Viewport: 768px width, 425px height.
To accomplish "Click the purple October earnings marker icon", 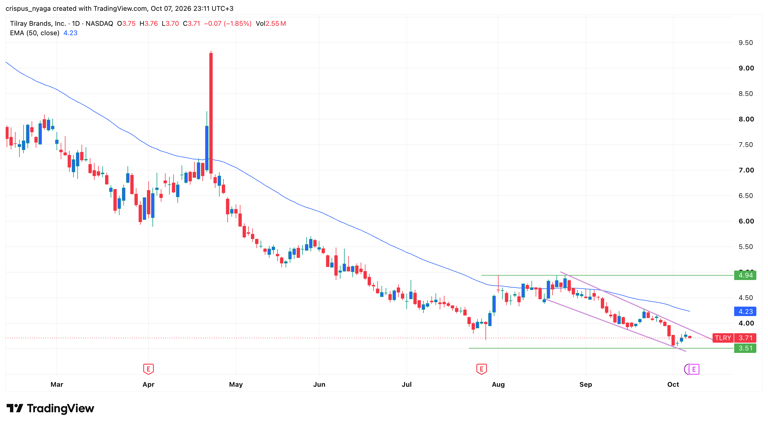I will (692, 369).
